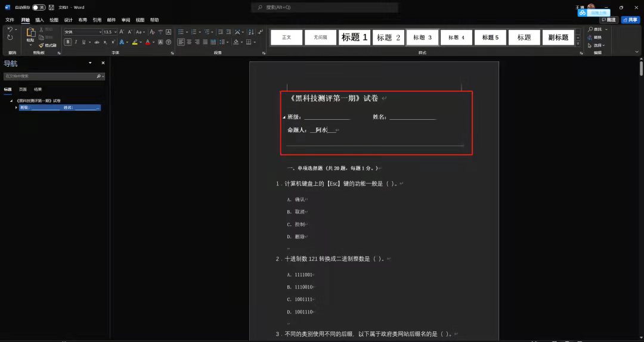The width and height of the screenshot is (644, 342).
Task: Click the red font color button
Action: click(147, 42)
